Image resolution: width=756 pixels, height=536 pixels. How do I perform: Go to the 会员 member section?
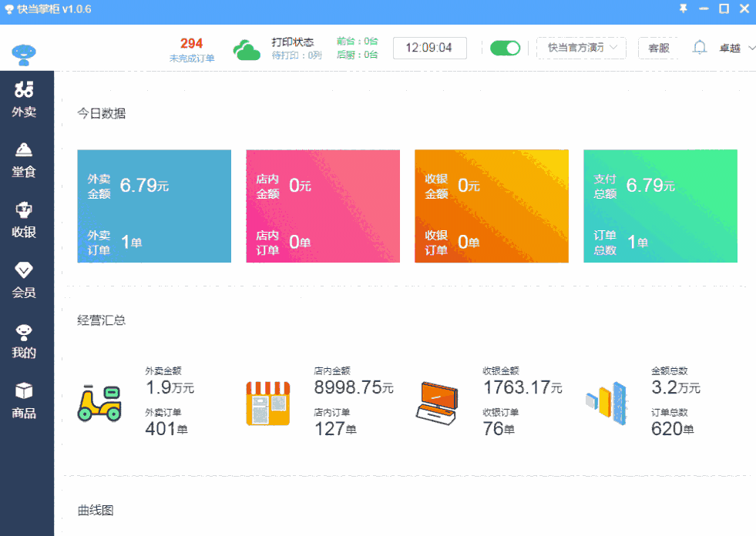(25, 278)
